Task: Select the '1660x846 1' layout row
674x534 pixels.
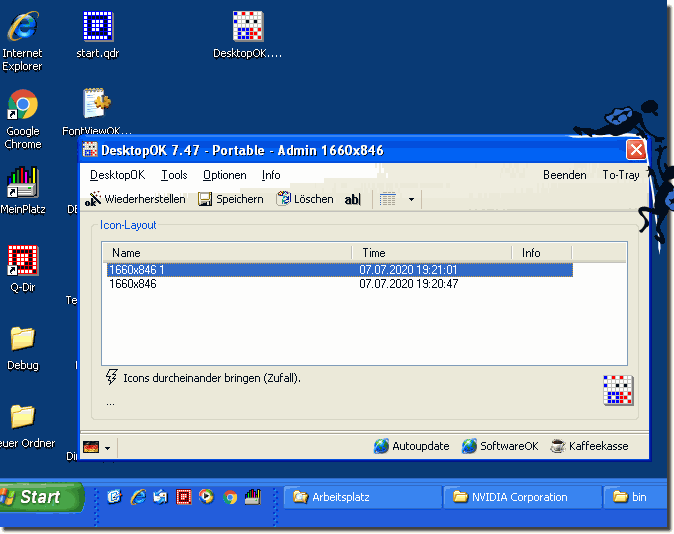Action: pyautogui.click(x=340, y=270)
